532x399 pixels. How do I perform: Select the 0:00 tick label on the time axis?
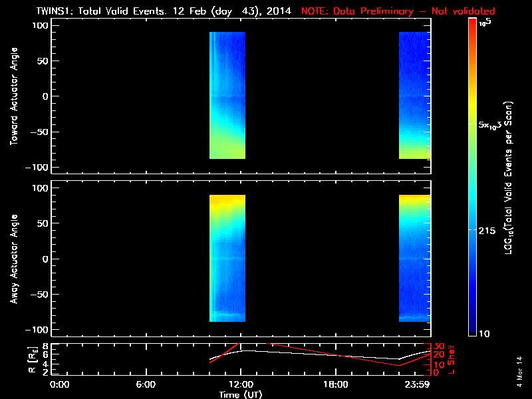[60, 384]
